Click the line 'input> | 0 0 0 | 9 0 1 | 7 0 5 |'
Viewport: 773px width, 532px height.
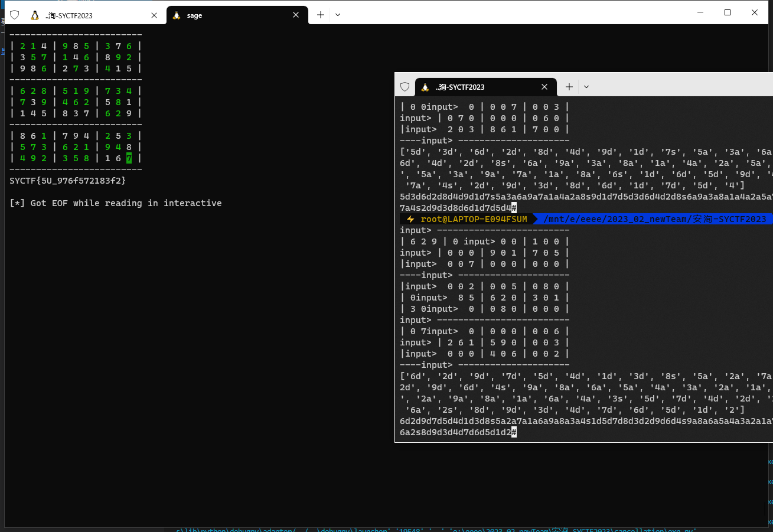[485, 253]
